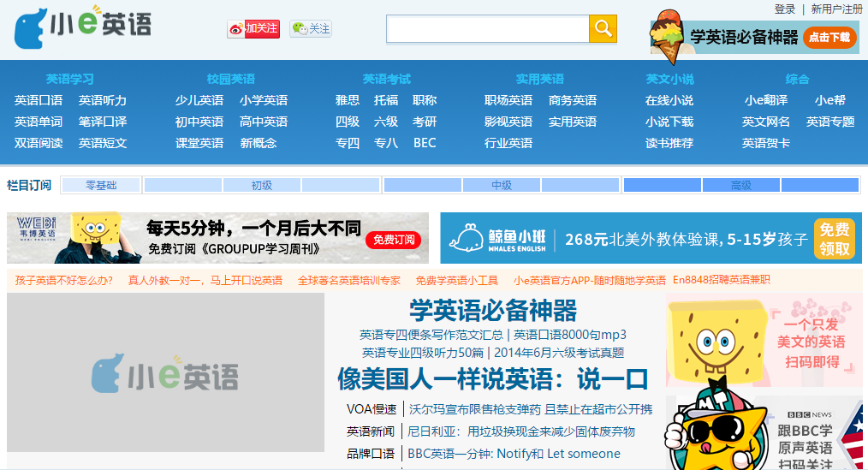The image size is (868, 470).
Task: Open 读书推荐 link
Action: [x=669, y=143]
